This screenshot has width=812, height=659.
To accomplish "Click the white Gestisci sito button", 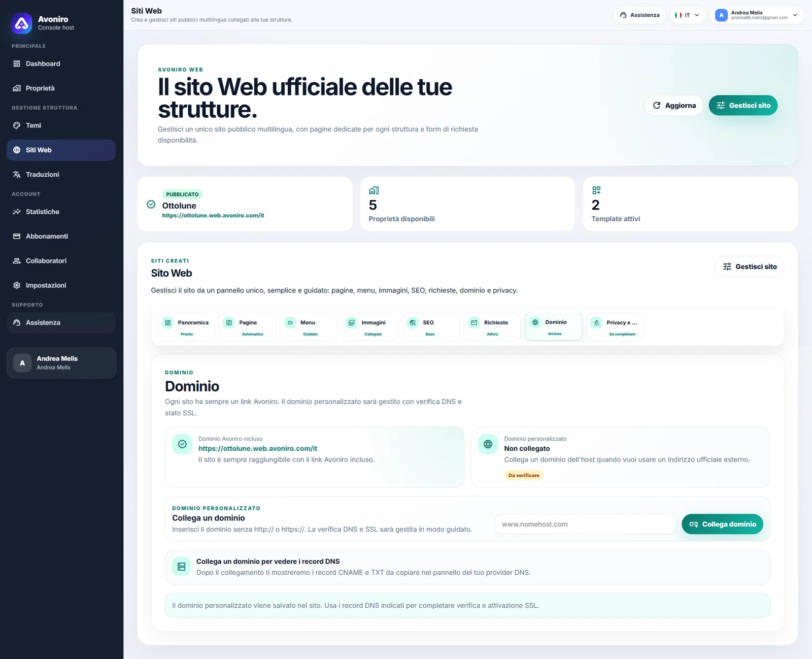I will click(750, 267).
